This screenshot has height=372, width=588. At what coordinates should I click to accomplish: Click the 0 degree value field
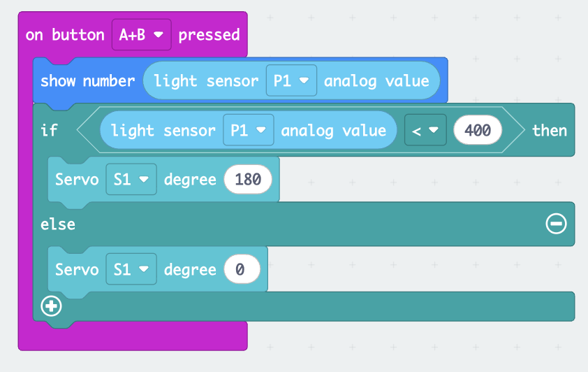coord(242,269)
